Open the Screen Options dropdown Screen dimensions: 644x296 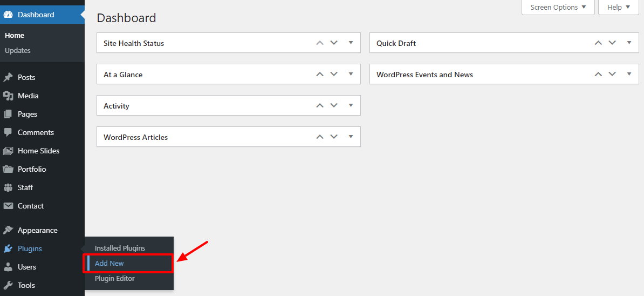click(558, 8)
